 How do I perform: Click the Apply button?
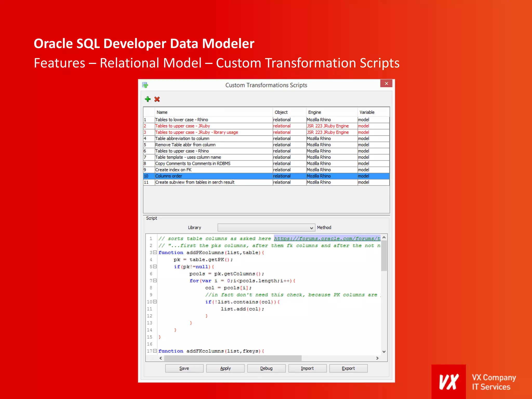[x=225, y=368]
